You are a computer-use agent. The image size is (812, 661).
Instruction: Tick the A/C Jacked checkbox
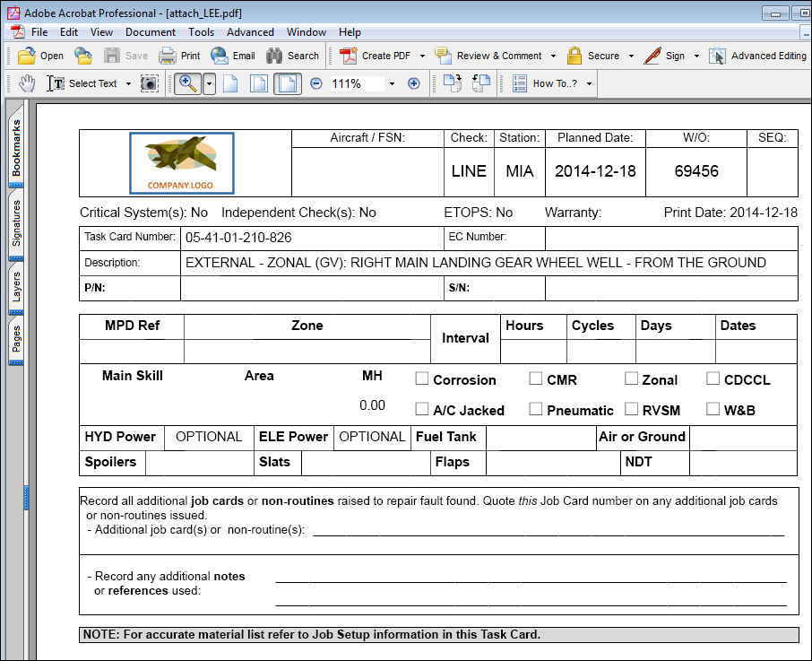[422, 409]
